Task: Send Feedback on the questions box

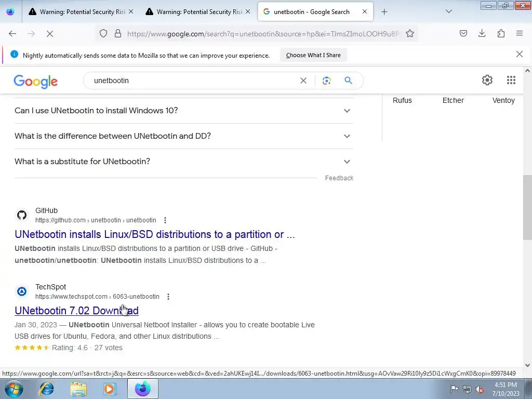Action: [339, 178]
